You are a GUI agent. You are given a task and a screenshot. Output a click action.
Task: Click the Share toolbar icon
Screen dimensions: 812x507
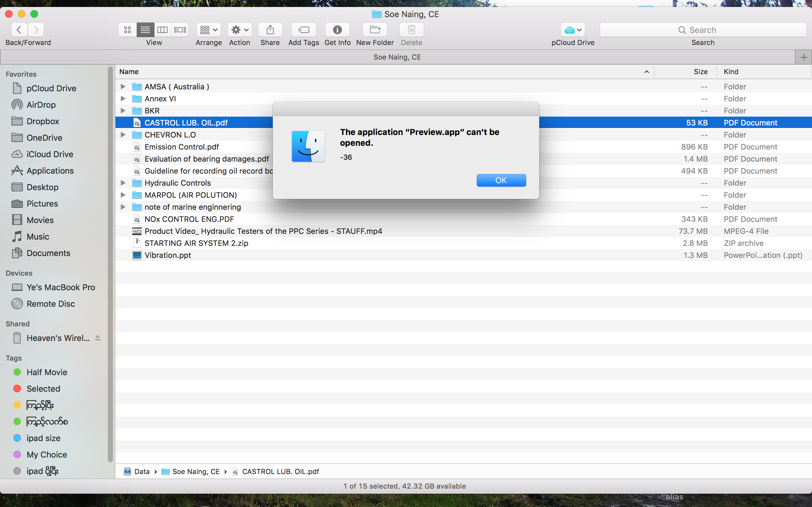270,30
